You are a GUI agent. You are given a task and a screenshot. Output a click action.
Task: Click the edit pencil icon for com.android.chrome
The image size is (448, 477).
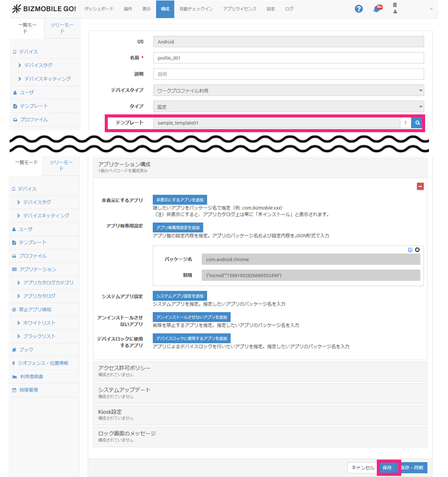pos(410,250)
